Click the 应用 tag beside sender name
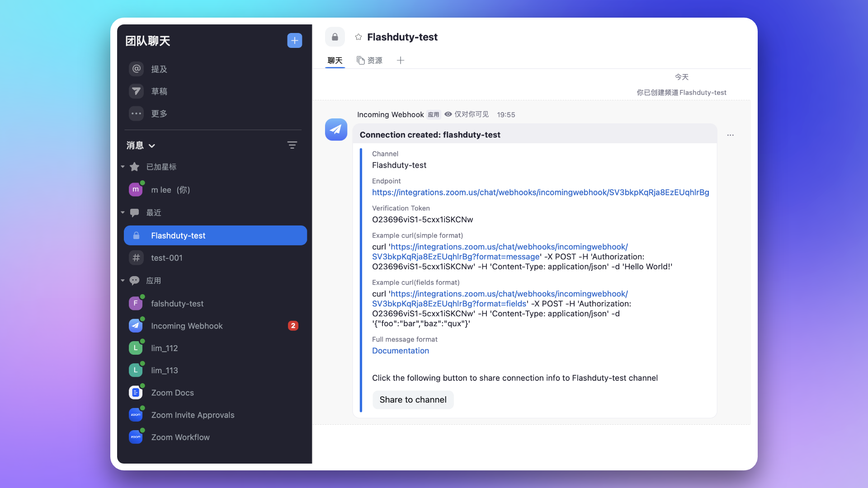The image size is (868, 488). coord(434,115)
